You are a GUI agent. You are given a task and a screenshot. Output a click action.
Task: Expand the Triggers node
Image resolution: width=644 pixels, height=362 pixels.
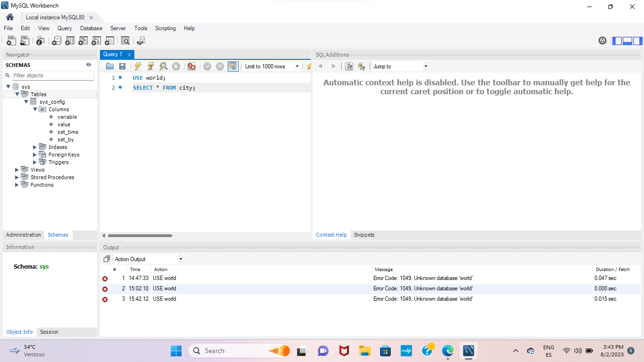click(x=35, y=162)
